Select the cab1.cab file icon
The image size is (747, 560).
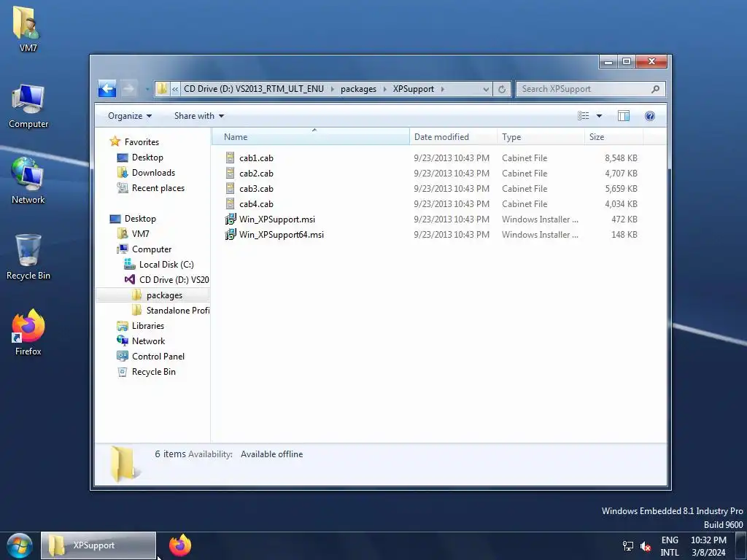coord(230,157)
